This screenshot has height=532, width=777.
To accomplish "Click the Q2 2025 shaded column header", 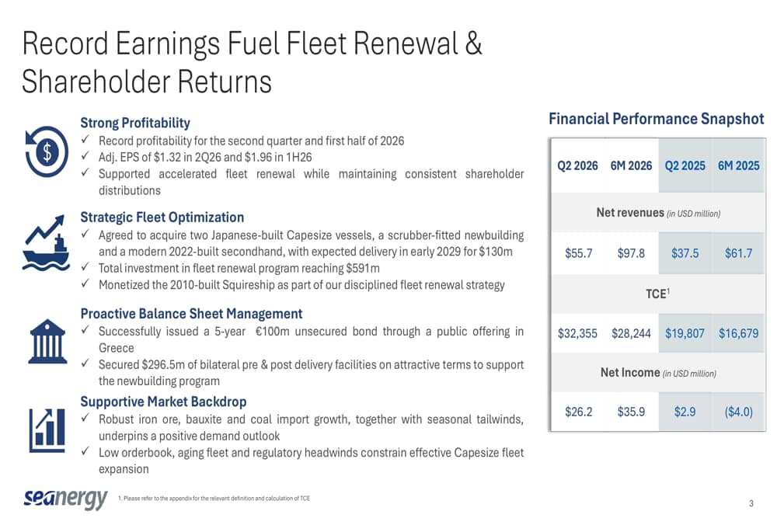I will point(685,165).
